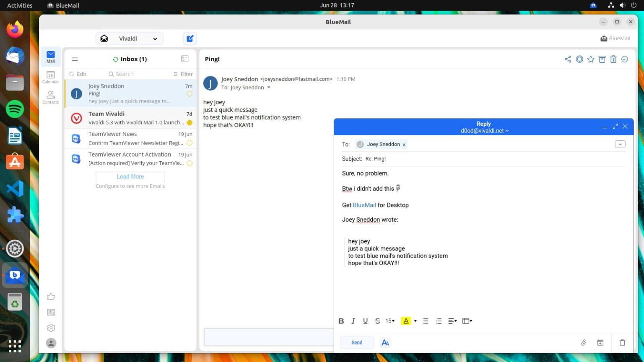Open the text alignment dropdown
644x362 pixels.
coord(452,321)
